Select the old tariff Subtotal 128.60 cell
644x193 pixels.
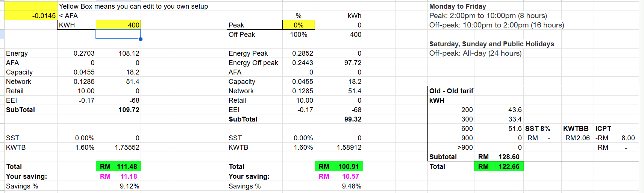[499, 157]
